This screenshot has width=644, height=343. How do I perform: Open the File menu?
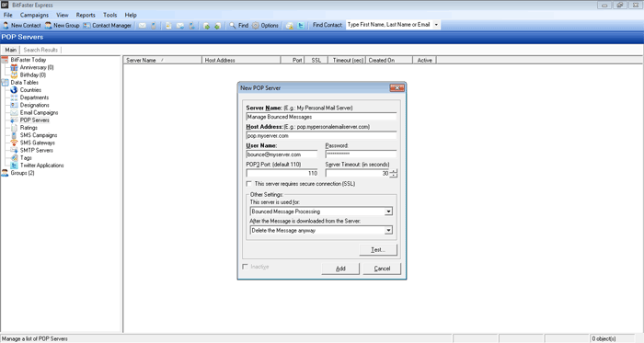tap(7, 15)
